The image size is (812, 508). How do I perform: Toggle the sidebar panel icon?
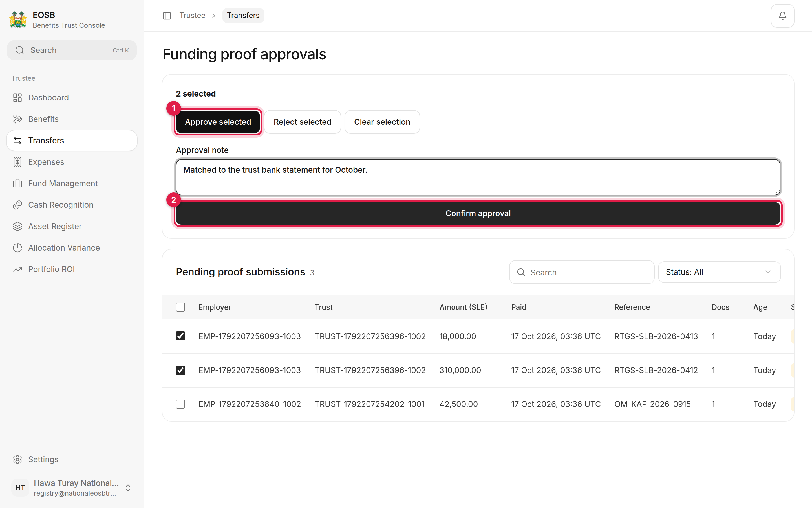[x=167, y=16]
